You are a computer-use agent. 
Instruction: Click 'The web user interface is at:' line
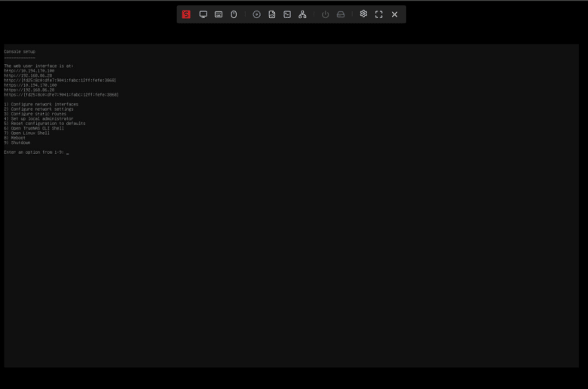(x=38, y=66)
